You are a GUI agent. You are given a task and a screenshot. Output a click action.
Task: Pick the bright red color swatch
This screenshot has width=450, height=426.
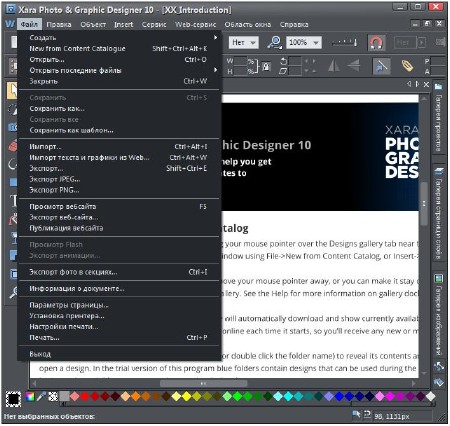pos(85,396)
